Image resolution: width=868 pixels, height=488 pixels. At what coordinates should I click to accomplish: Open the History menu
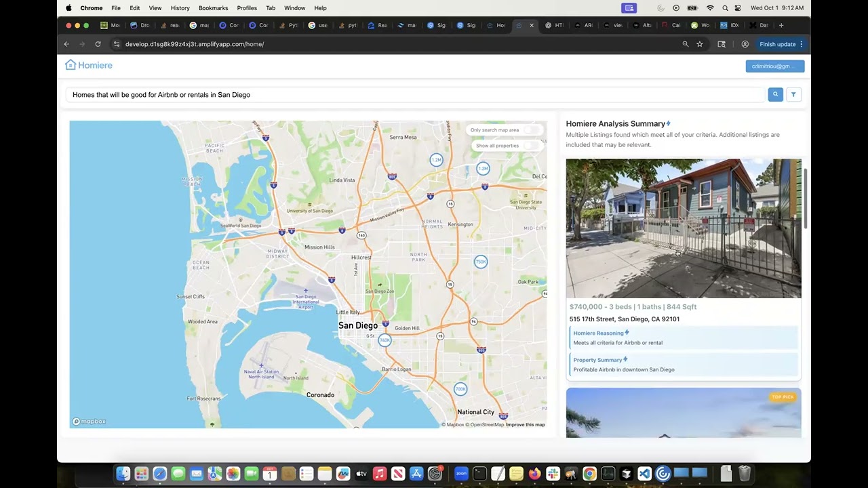click(x=180, y=8)
